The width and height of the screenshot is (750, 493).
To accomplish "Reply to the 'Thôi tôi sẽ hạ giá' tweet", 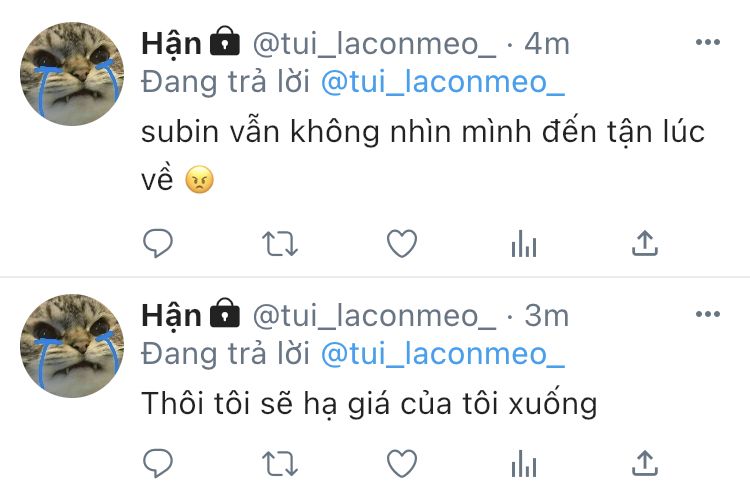I will [x=158, y=463].
